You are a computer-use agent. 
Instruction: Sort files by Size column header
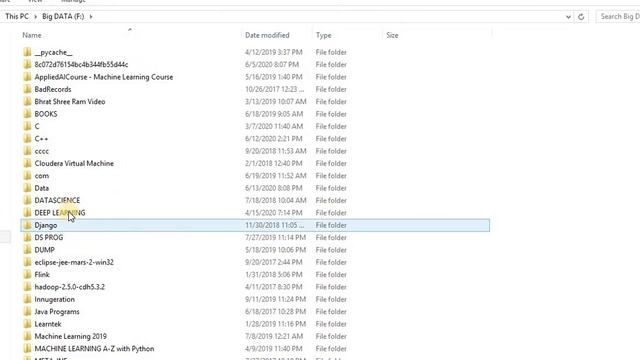[x=392, y=35]
